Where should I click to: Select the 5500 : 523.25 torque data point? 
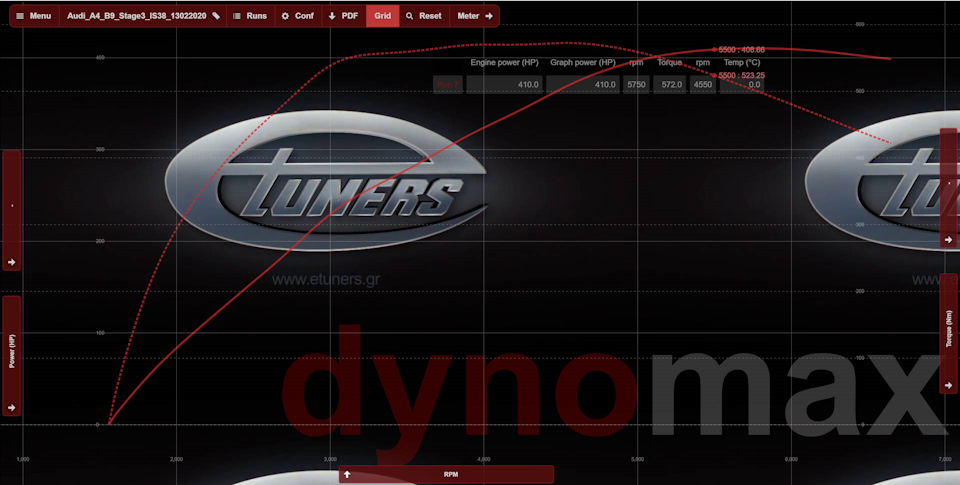click(x=714, y=75)
